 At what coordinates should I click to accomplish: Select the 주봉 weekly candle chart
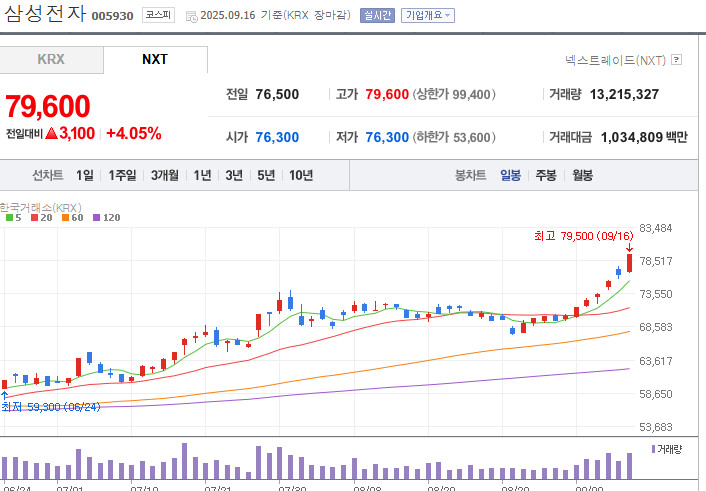point(546,175)
